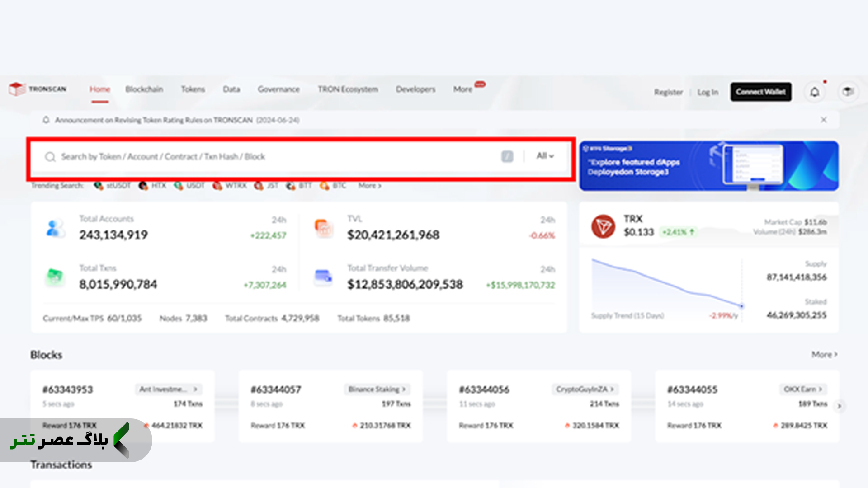Click the TRONSCAN logo
Screen dimensions: 868x488
(x=38, y=89)
